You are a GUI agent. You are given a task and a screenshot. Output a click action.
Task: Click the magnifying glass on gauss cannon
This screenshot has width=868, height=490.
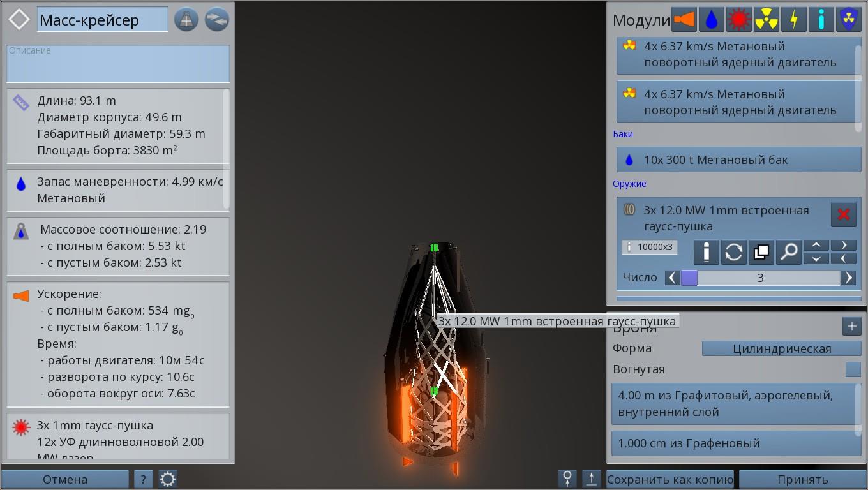788,252
